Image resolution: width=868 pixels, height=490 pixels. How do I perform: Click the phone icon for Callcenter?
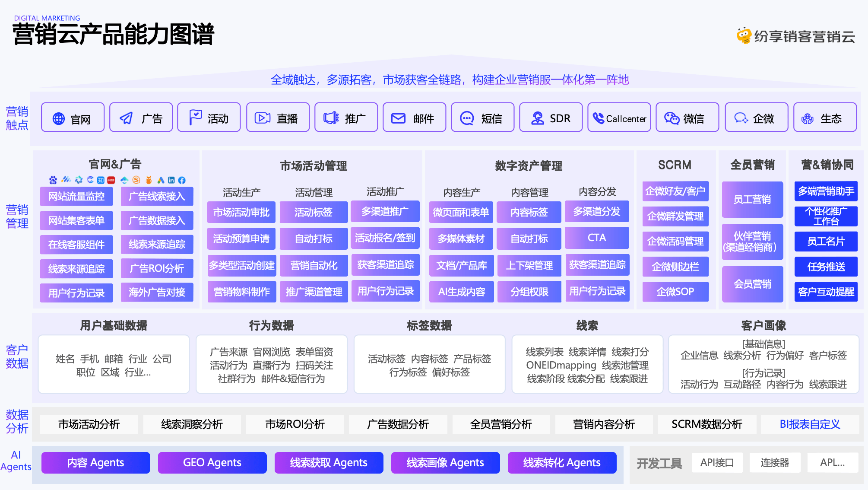(599, 118)
